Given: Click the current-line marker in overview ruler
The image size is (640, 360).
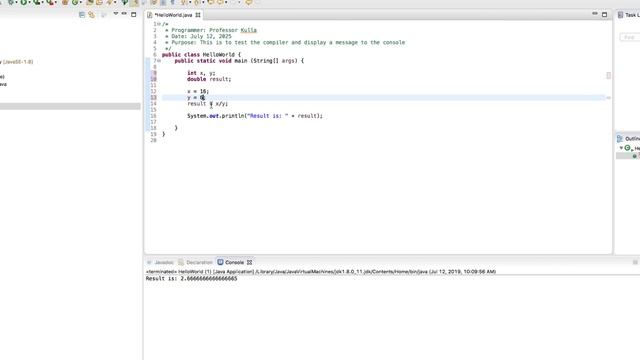Looking at the screenshot, I should 608,98.
